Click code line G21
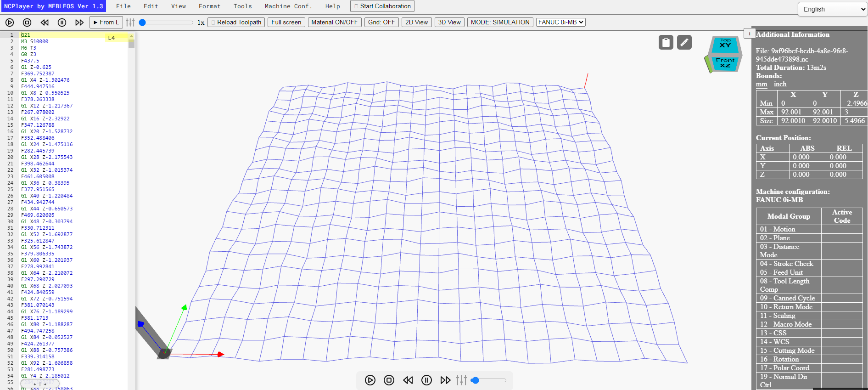This screenshot has height=390, width=868. 26,35
